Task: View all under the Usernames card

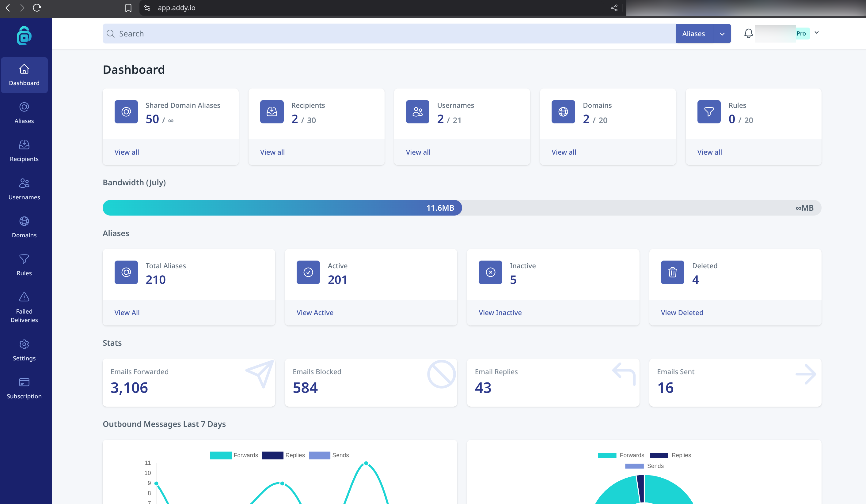Action: click(418, 152)
